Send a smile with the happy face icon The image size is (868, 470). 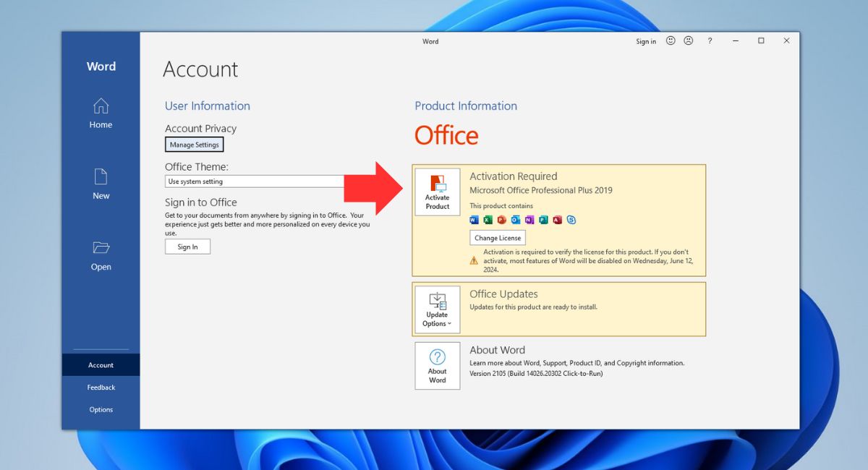[x=671, y=41]
